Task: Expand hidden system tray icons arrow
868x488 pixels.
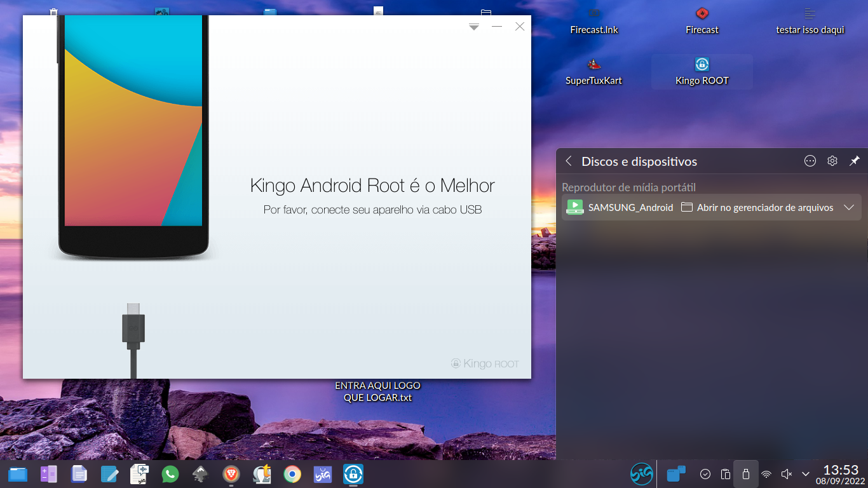Action: [806, 474]
